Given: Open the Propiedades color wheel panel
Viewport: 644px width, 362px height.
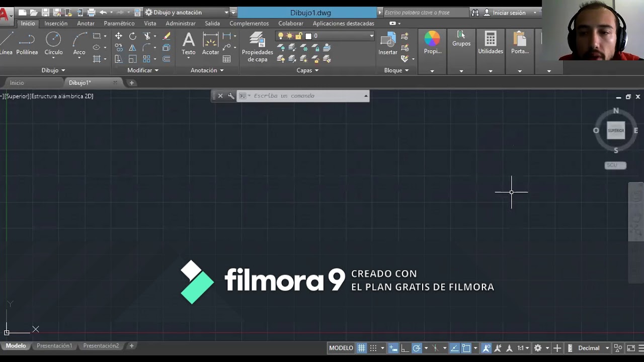Looking at the screenshot, I should (x=432, y=43).
